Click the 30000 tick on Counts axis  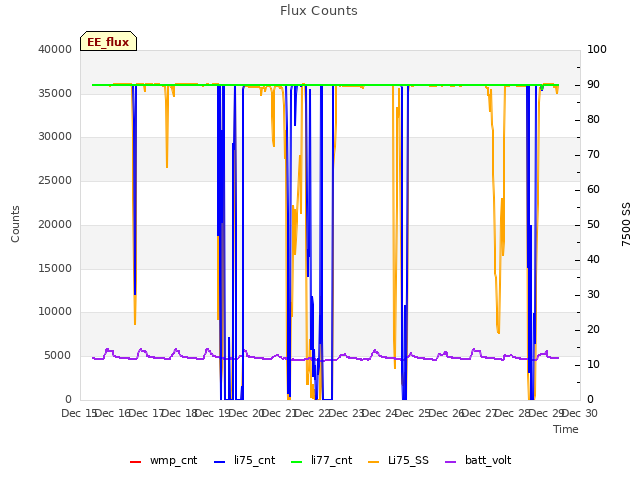point(55,137)
